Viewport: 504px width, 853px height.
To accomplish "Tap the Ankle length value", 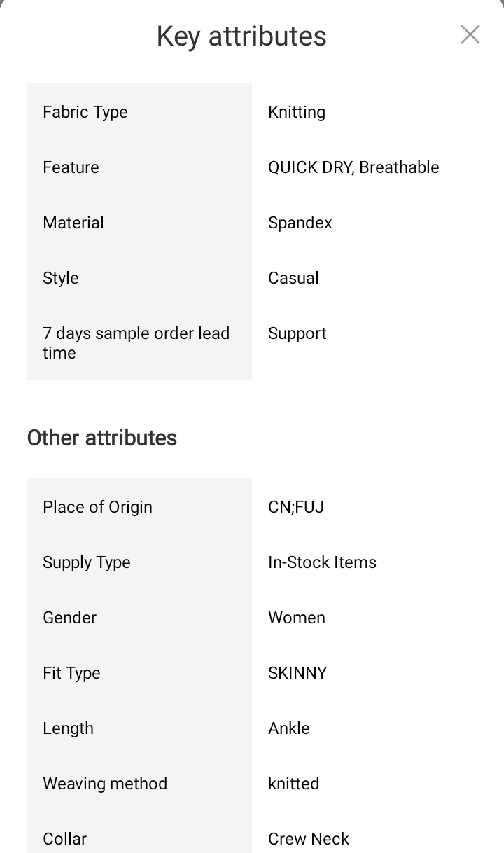I will pyautogui.click(x=289, y=728).
